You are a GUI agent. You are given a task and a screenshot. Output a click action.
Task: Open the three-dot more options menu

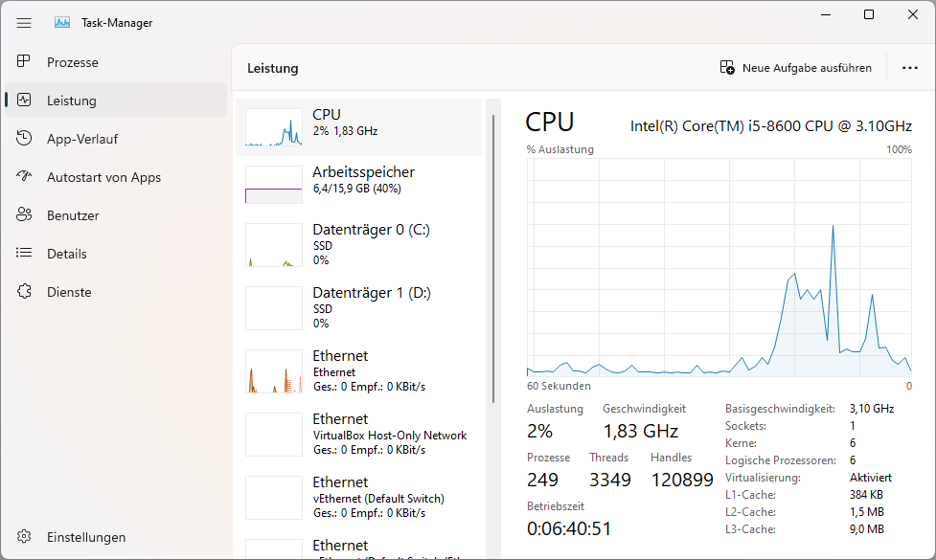click(910, 68)
